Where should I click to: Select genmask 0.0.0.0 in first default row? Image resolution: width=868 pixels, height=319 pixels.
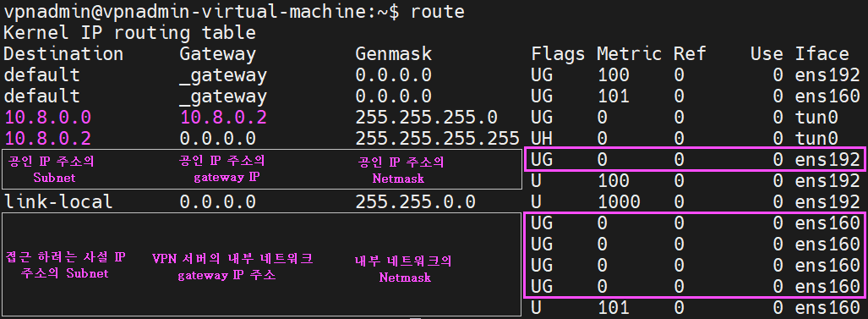coord(394,74)
